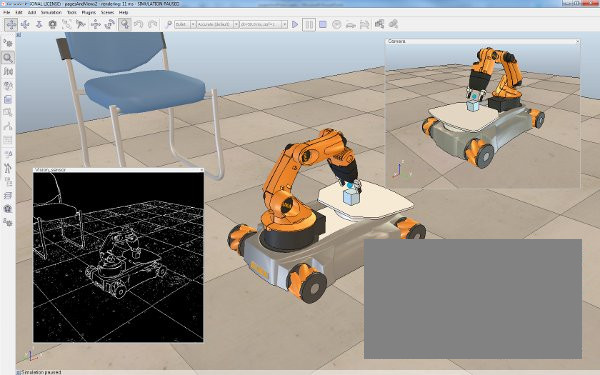Close the Camera floating view
600x375 pixels.
577,41
